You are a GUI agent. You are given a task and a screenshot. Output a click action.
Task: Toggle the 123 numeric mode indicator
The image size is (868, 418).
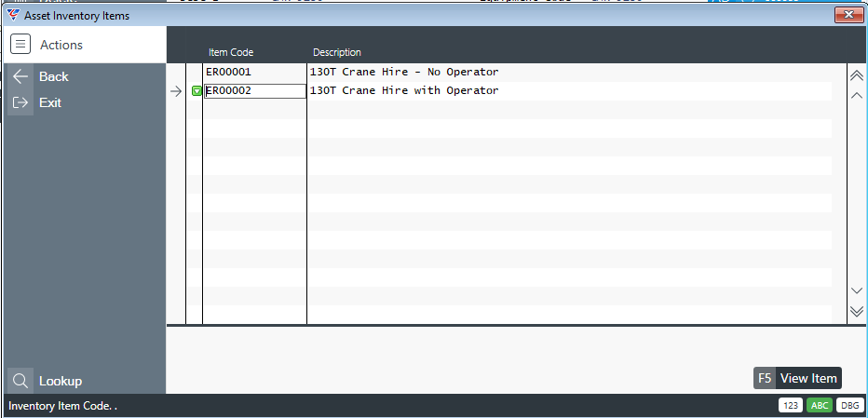(x=791, y=406)
